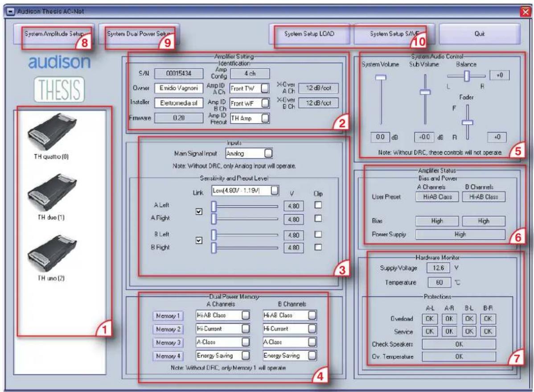Select the TH quattro (0) amplifier icon
This screenshot has width=534, height=392.
tap(52, 131)
